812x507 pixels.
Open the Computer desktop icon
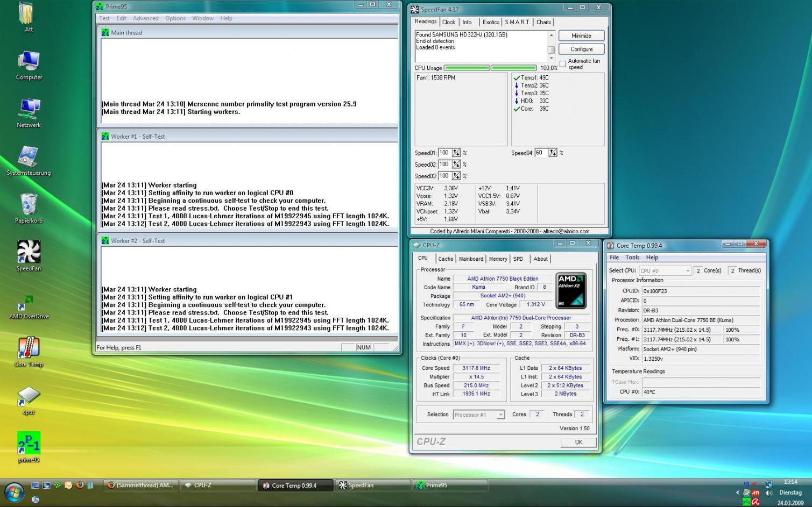point(29,65)
